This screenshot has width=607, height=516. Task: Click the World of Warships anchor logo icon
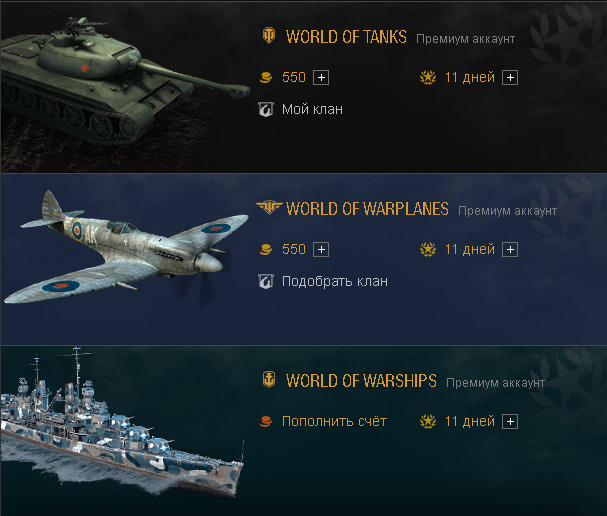click(x=269, y=379)
